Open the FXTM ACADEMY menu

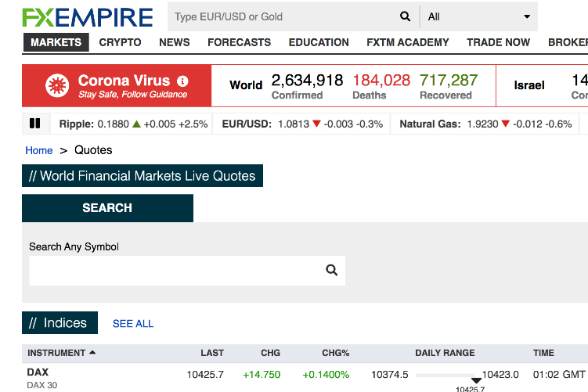[x=408, y=42]
